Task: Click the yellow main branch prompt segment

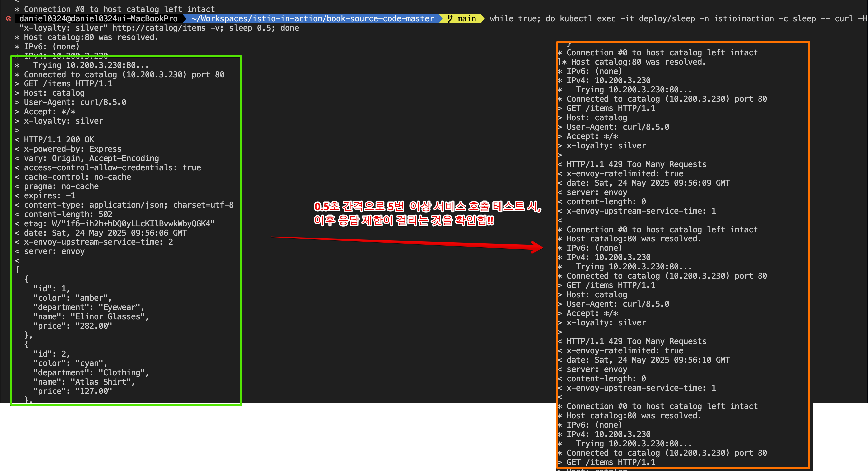Action: [x=466, y=19]
